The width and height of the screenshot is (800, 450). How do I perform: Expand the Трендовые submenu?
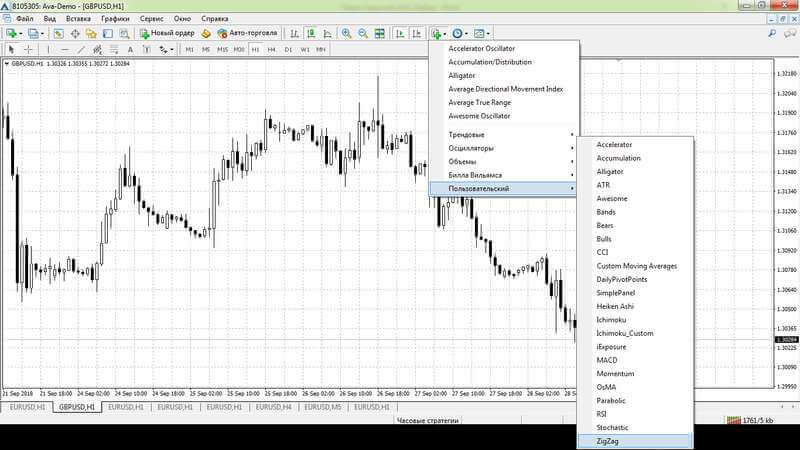point(504,135)
